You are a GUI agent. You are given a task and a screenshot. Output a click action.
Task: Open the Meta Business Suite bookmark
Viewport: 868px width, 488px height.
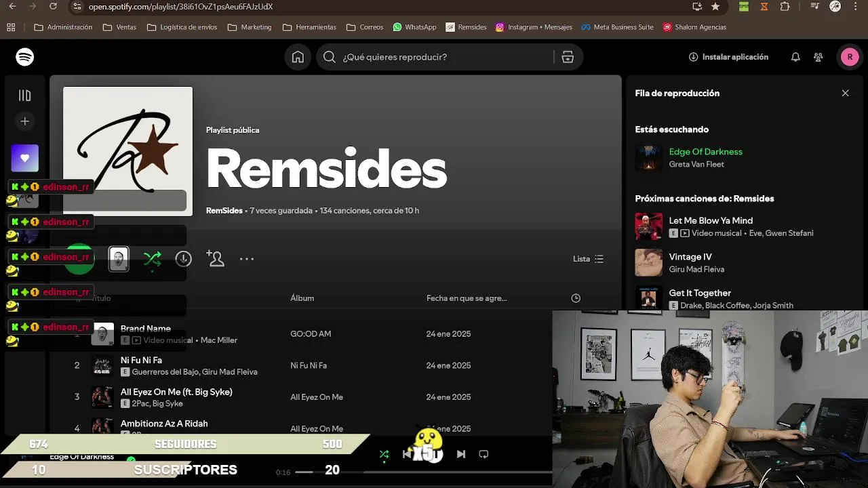(x=617, y=27)
